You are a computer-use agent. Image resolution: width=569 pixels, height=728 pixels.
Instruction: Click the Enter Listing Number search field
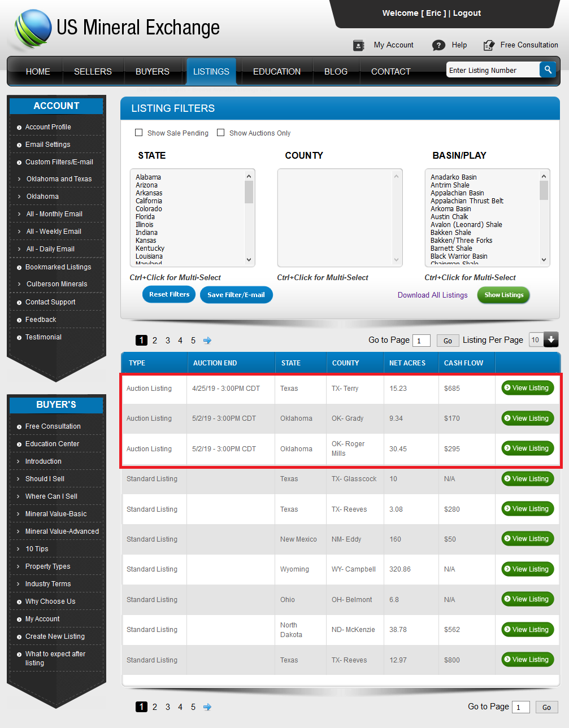click(x=492, y=70)
